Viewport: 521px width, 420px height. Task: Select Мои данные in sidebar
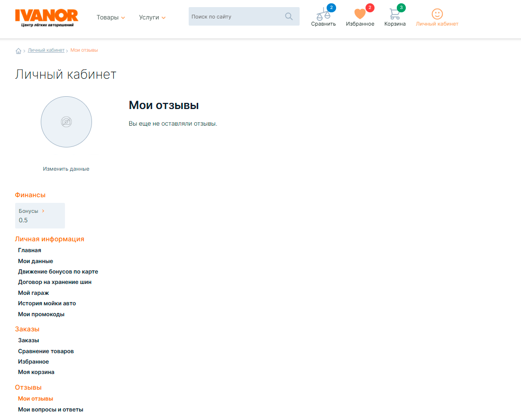coord(36,261)
